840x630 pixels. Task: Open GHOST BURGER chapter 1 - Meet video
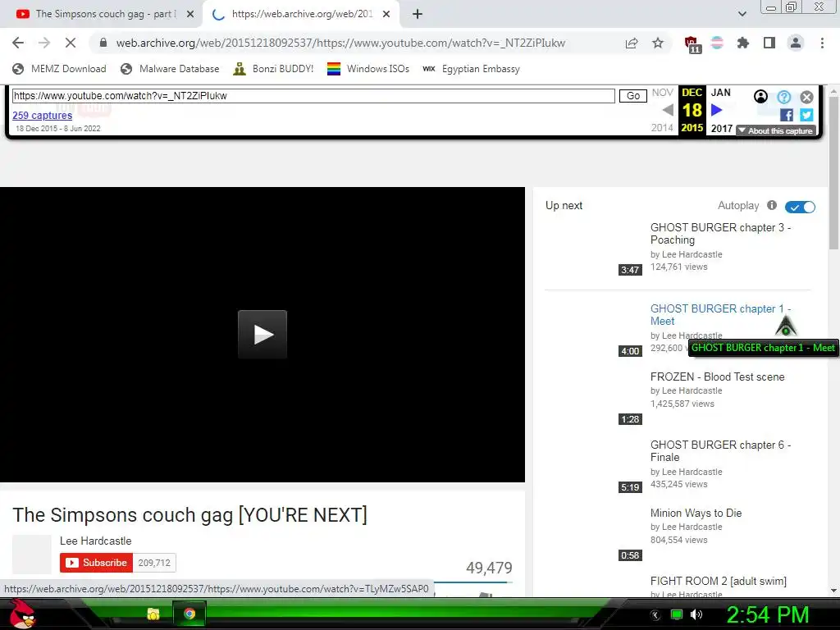(x=720, y=315)
